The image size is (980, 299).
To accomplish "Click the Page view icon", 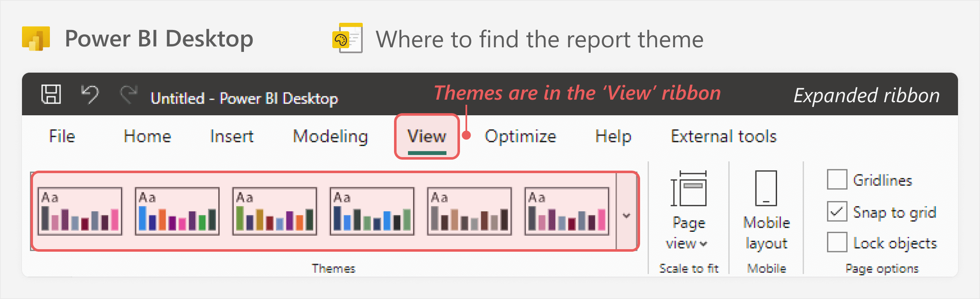I will (689, 188).
